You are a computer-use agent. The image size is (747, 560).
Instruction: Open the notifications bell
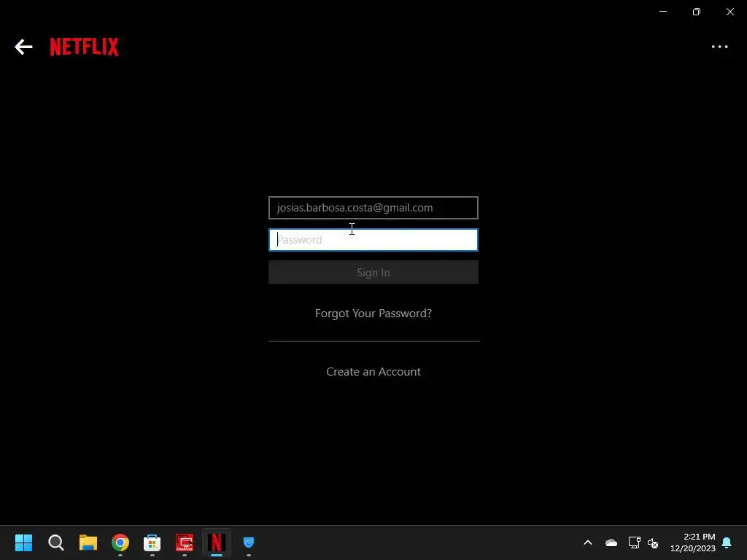click(727, 542)
